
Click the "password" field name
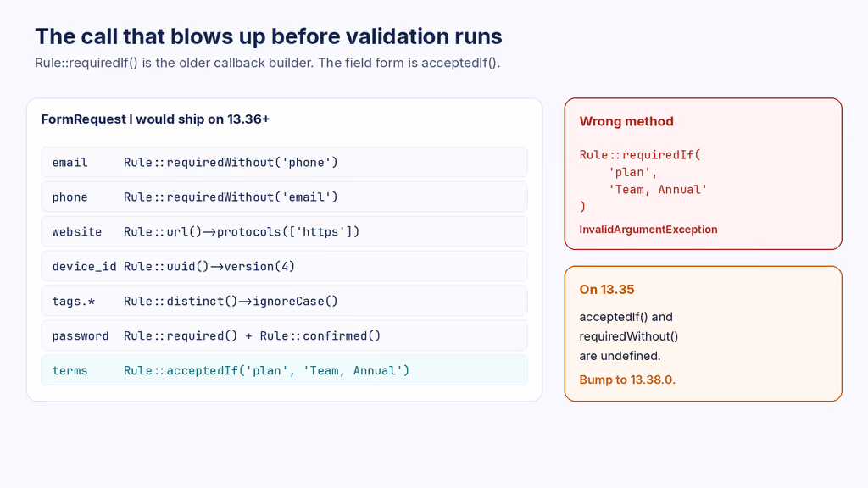81,335
